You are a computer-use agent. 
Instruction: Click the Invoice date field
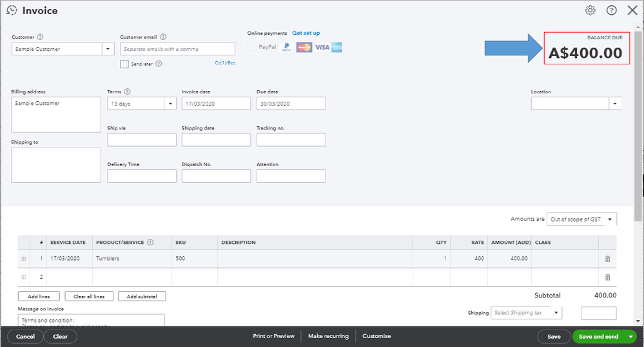[x=216, y=104]
